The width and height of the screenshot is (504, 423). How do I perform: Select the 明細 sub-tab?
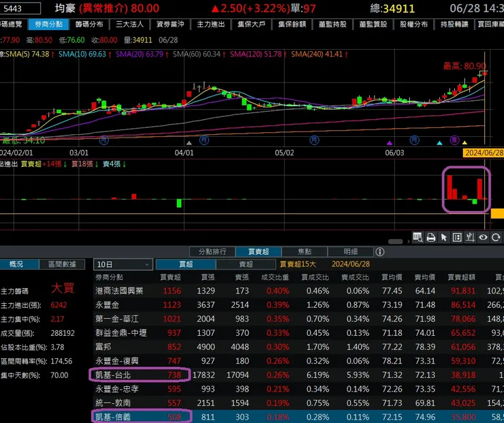click(x=350, y=251)
